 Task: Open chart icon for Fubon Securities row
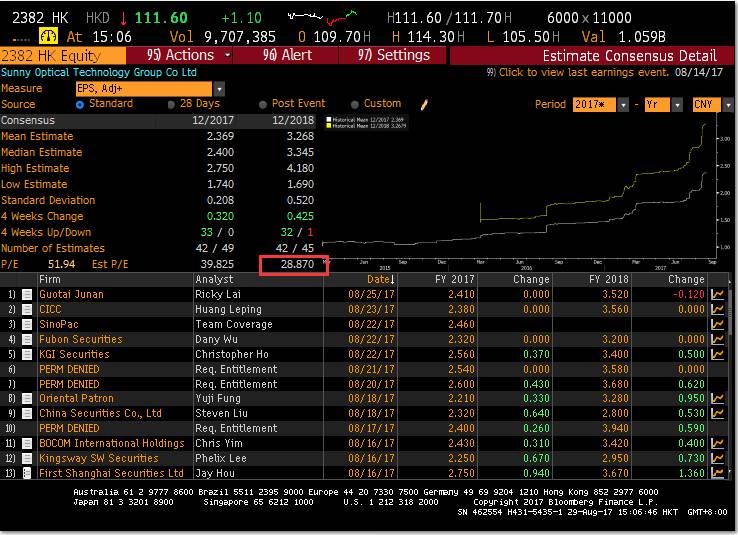tap(717, 339)
